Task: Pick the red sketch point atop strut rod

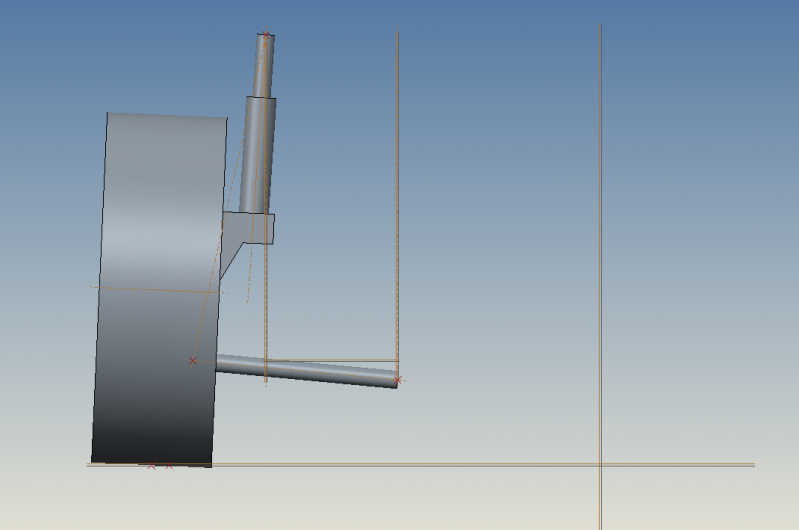Action: [266, 35]
